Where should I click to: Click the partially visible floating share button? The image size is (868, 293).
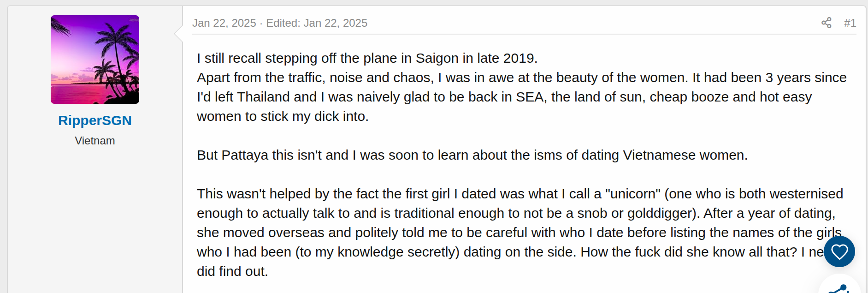pos(840,285)
